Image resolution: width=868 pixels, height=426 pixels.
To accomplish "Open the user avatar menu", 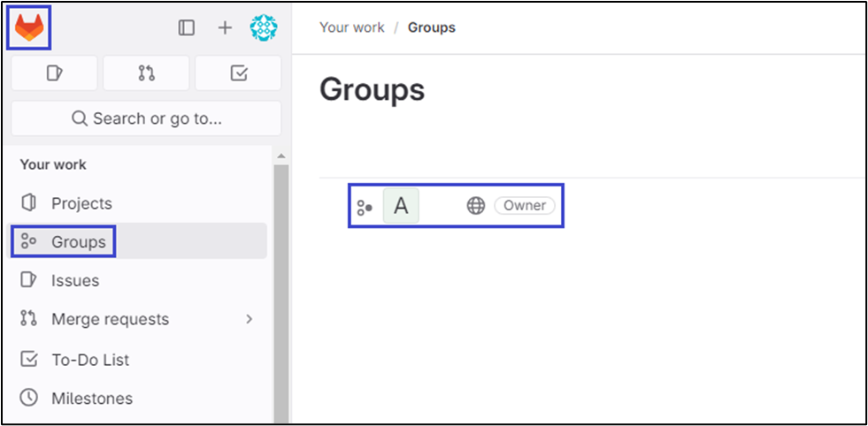I will pos(264,28).
